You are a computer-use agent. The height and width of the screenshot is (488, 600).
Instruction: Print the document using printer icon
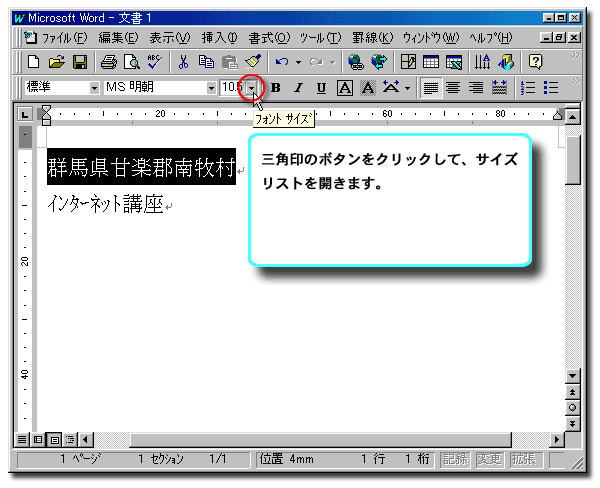pyautogui.click(x=109, y=62)
